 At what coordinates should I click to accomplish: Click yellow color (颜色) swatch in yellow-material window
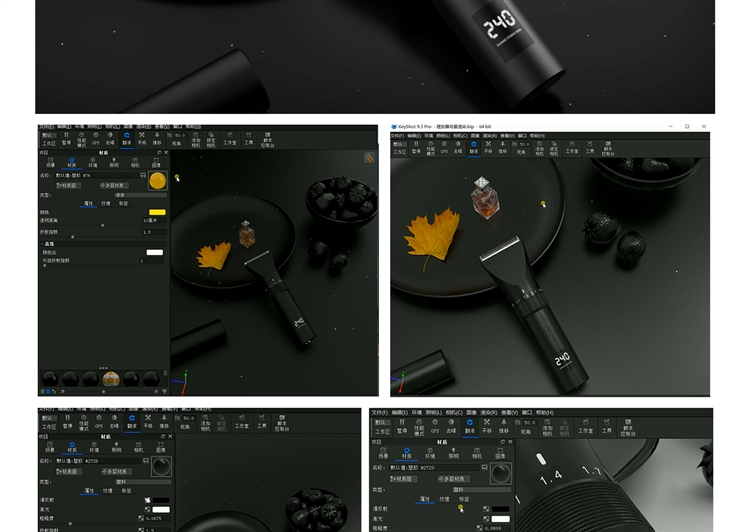coord(157,212)
